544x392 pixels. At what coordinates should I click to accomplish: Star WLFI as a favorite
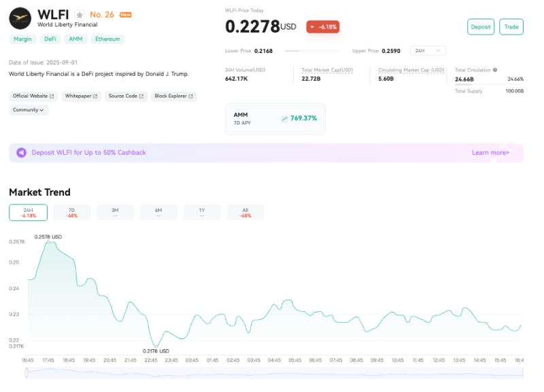click(80, 15)
